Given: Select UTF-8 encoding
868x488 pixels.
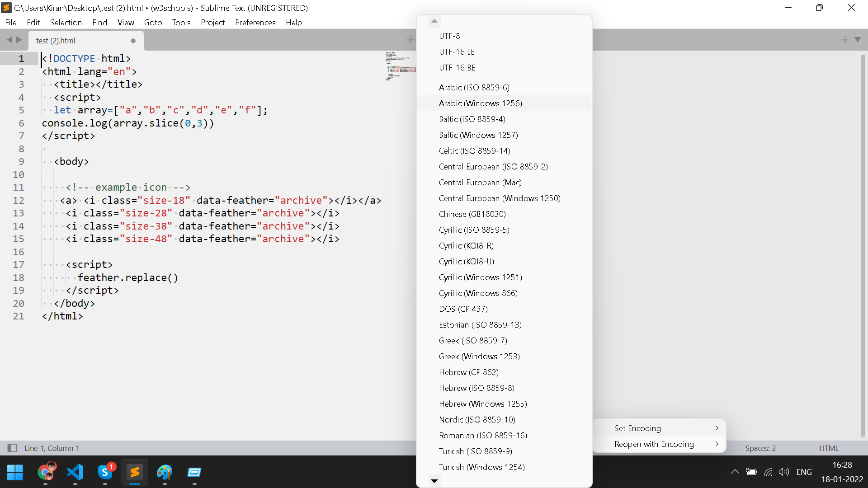Looking at the screenshot, I should pos(449,36).
